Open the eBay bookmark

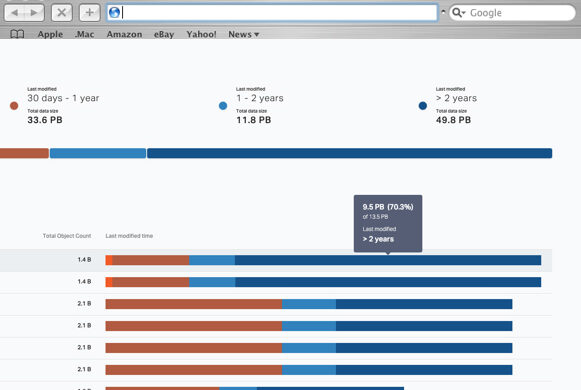pos(164,34)
